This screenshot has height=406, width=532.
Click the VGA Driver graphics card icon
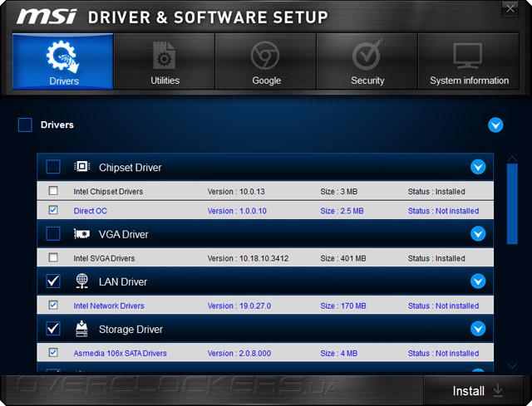coord(81,234)
